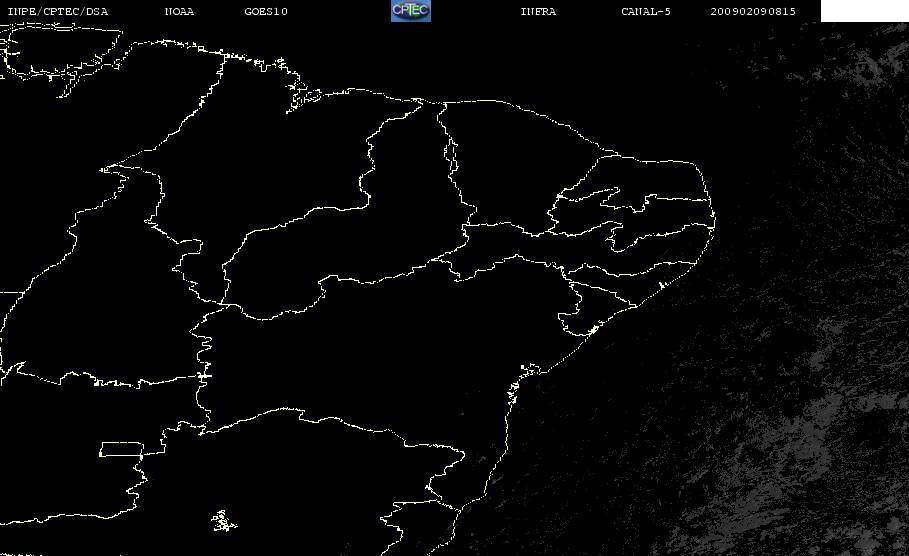
Task: Click the coastal island cluster near northern river mouth
Action: coord(304,96)
